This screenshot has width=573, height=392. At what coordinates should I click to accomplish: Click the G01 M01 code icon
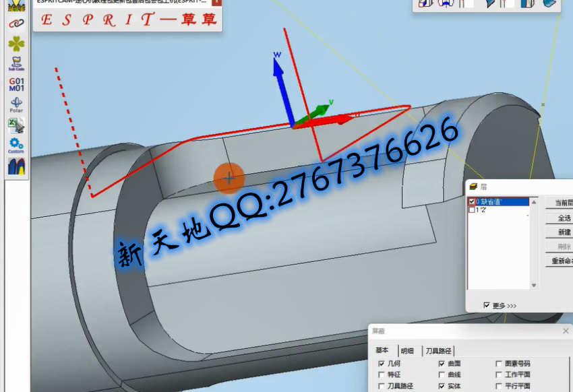pyautogui.click(x=16, y=84)
